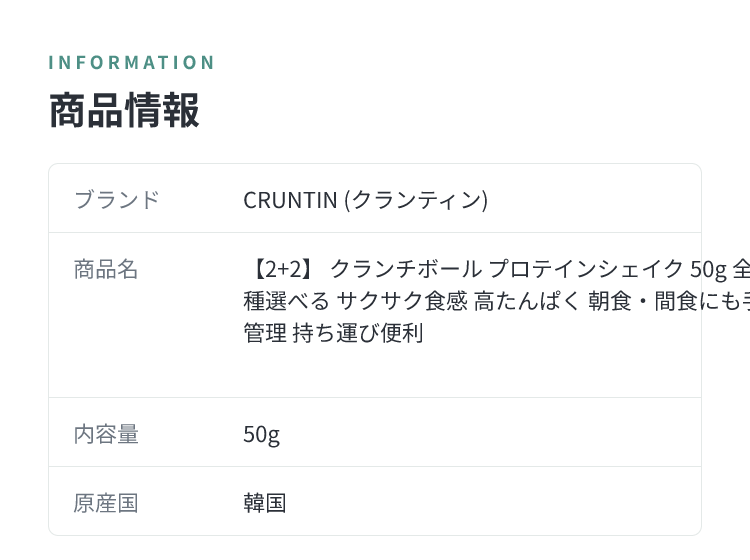Select the クランチボール word in product name
This screenshot has height=560, width=750.
[406, 269]
